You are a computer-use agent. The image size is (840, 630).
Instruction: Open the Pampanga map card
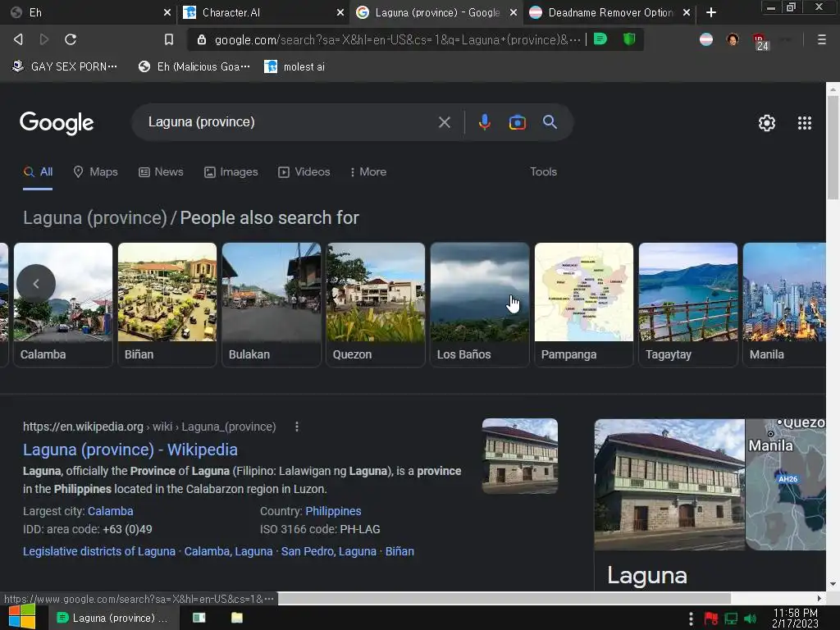click(x=584, y=304)
